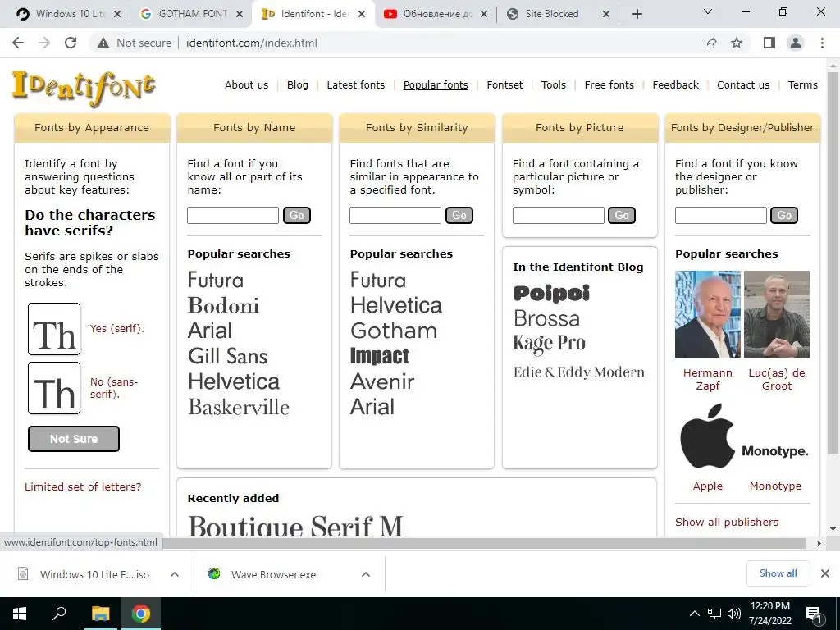Open Gill Sans popular search

pos(228,356)
